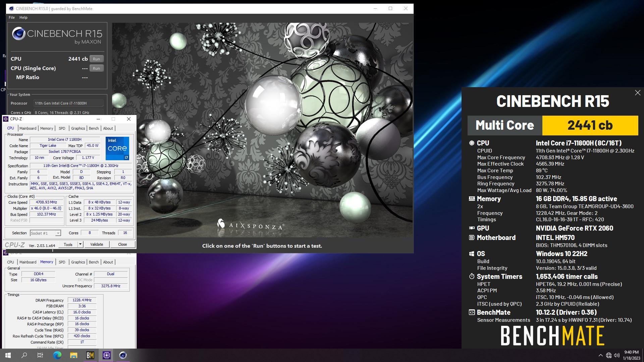Click Uncore Frequency 3275.8 MHz value
This screenshot has width=644, height=362.
(x=111, y=286)
